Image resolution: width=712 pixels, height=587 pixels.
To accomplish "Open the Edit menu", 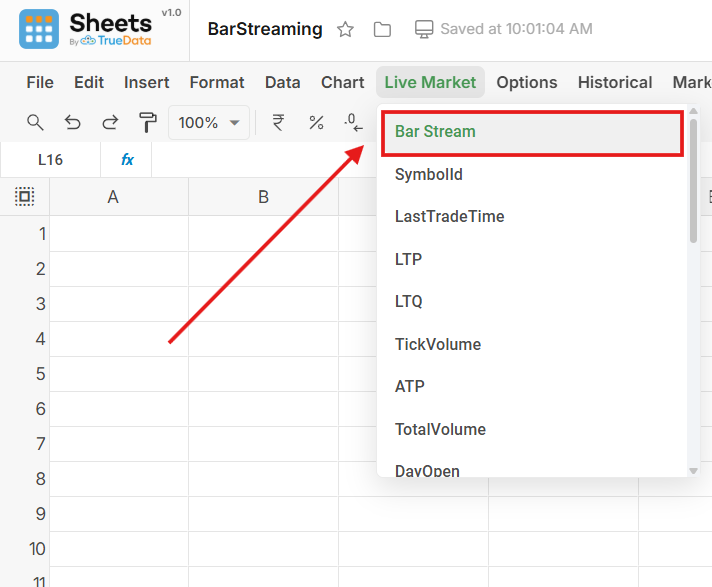I will tap(89, 82).
